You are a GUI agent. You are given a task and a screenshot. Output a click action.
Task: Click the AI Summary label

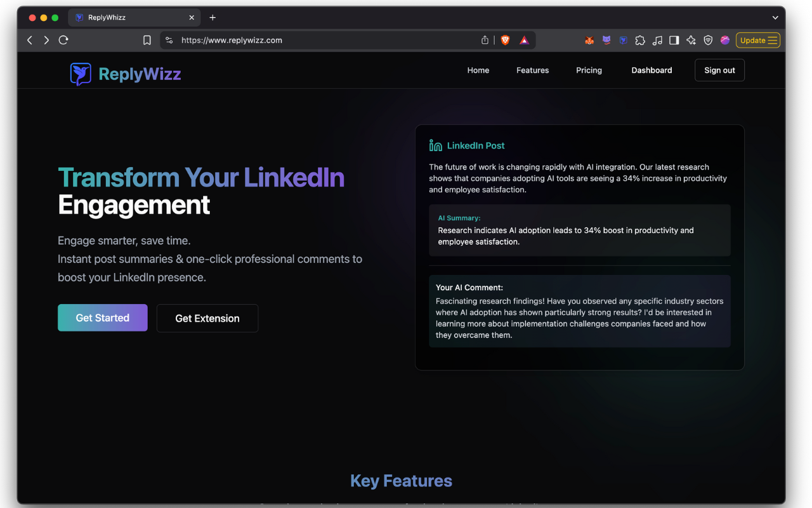[x=459, y=218]
